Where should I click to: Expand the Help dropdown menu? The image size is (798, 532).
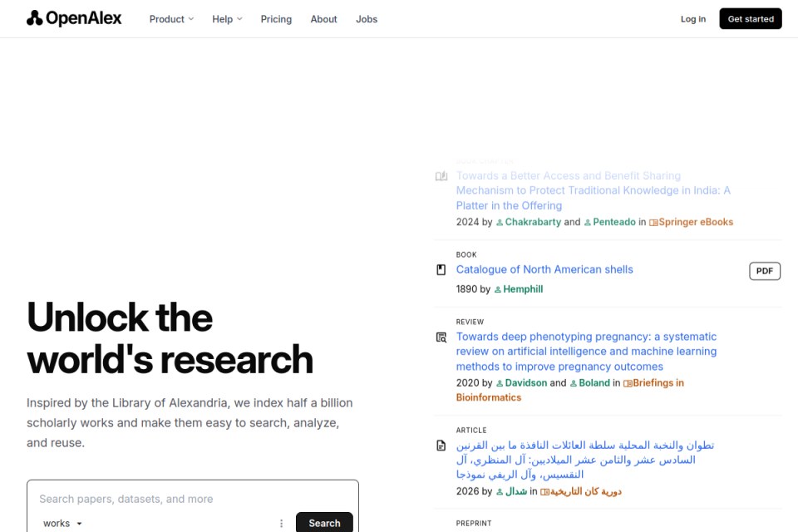coord(227,19)
